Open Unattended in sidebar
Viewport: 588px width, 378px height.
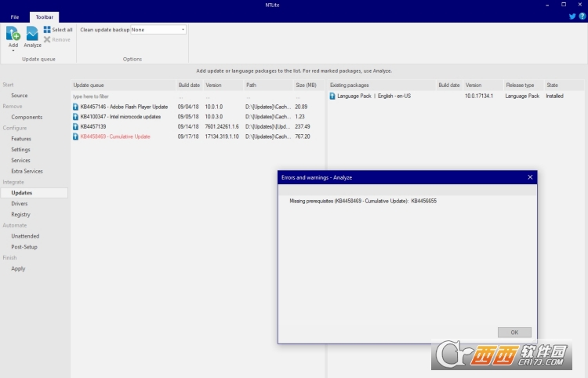25,236
